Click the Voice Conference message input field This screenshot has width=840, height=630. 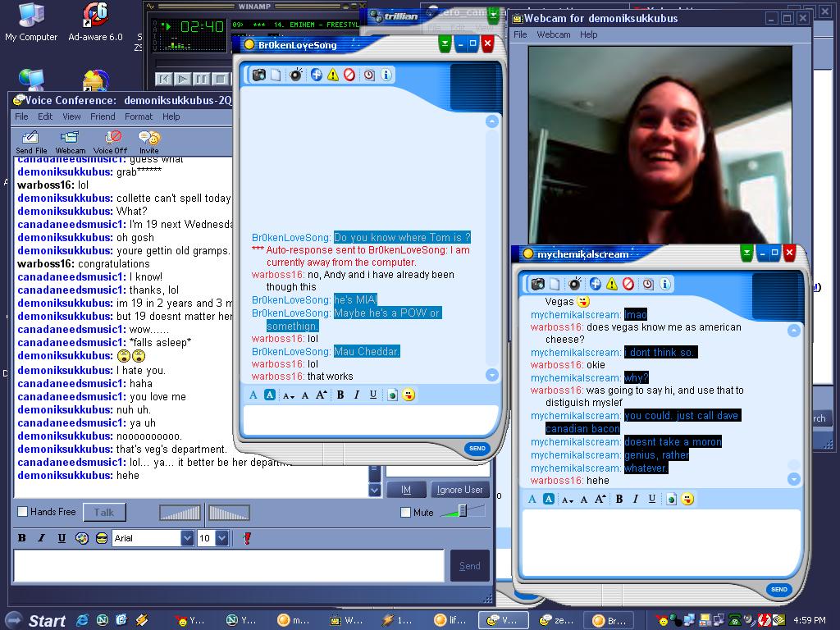tap(229, 566)
